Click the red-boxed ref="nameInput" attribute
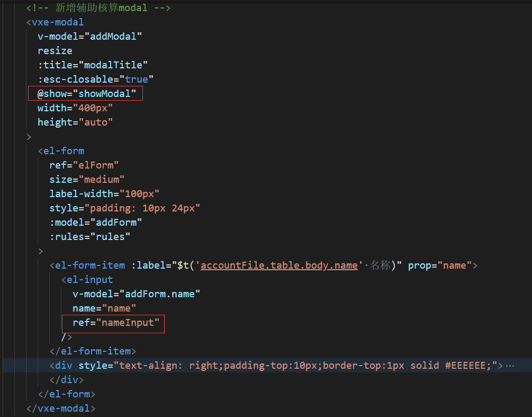 pyautogui.click(x=112, y=322)
